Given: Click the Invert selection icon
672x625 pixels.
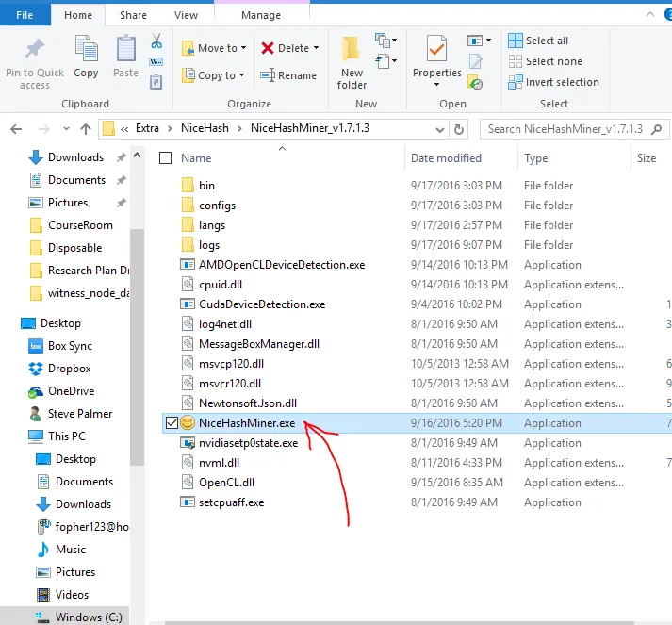Looking at the screenshot, I should [516, 82].
